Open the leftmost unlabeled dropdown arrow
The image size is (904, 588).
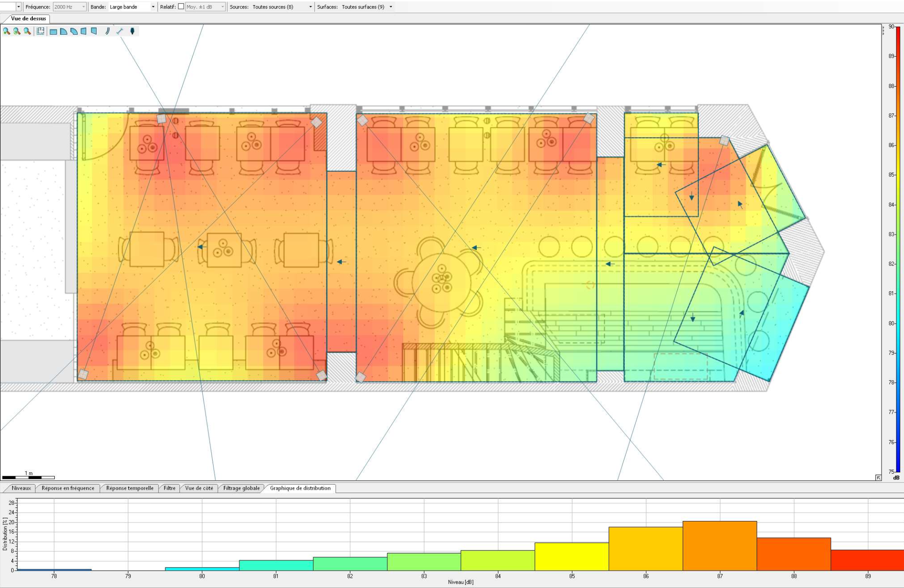click(18, 7)
